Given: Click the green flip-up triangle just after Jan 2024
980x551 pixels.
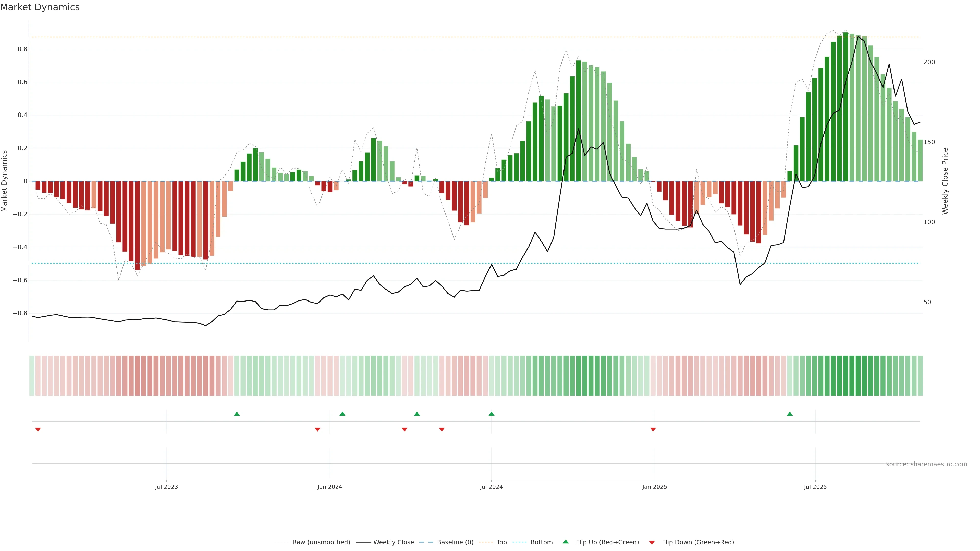Looking at the screenshot, I should pyautogui.click(x=342, y=414).
